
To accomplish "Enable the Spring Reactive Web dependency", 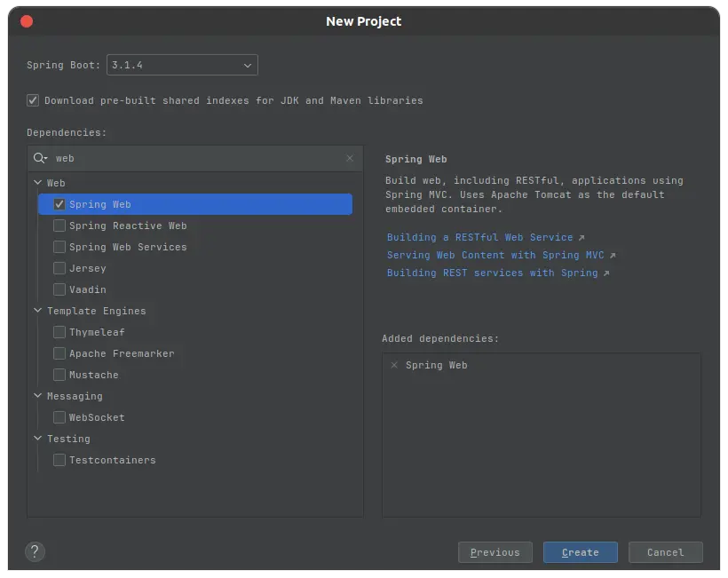I will 59,226.
